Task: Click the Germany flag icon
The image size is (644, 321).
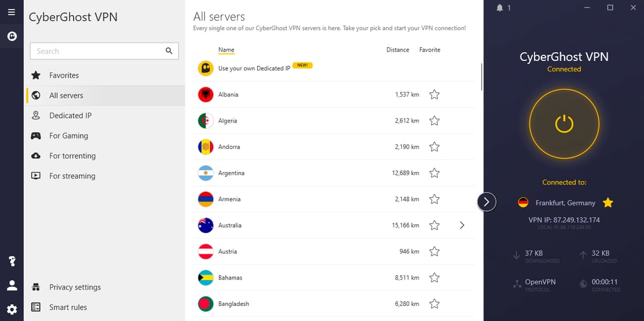Action: (523, 202)
